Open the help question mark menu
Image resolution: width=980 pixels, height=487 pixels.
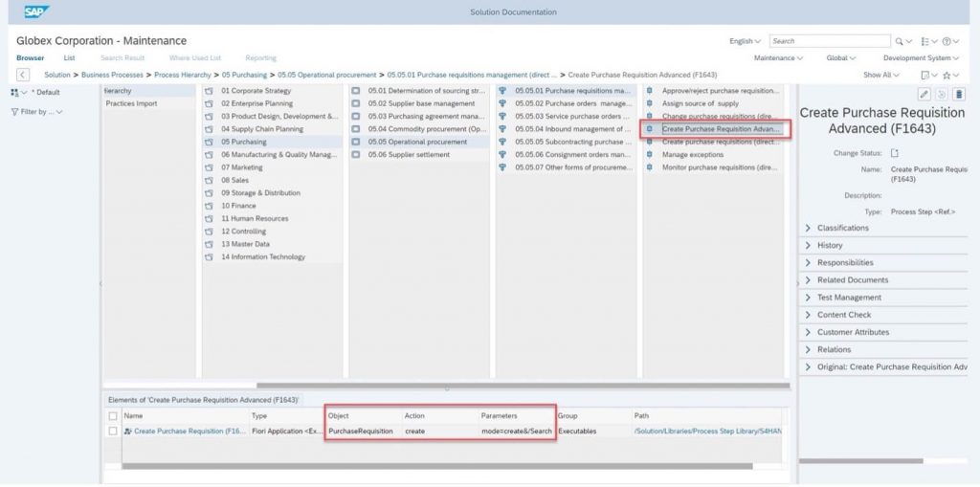[x=947, y=41]
